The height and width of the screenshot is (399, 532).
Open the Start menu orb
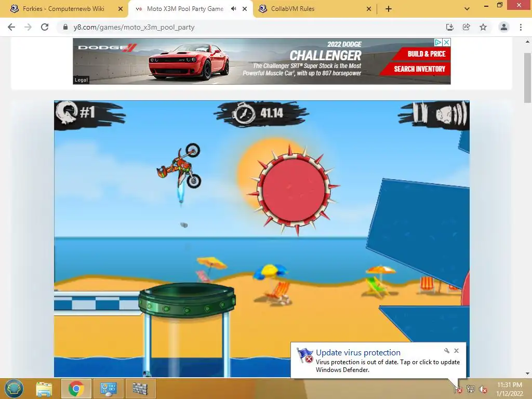click(14, 389)
